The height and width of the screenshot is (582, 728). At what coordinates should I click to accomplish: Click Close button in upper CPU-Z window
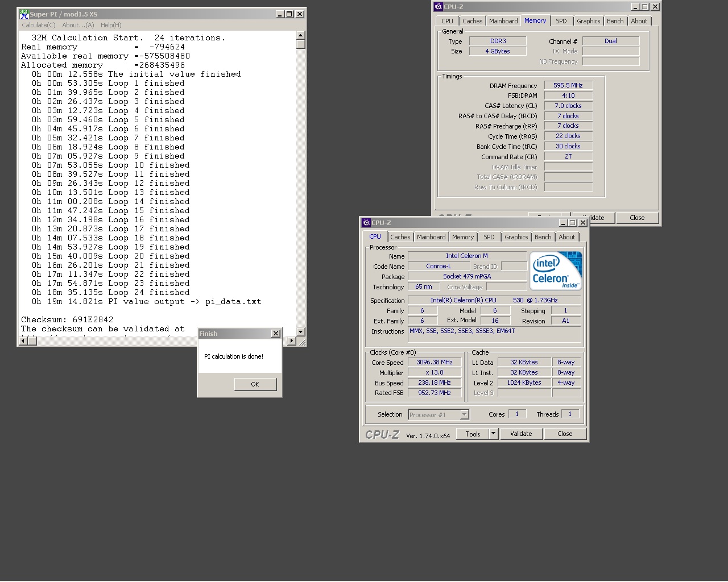pyautogui.click(x=637, y=218)
